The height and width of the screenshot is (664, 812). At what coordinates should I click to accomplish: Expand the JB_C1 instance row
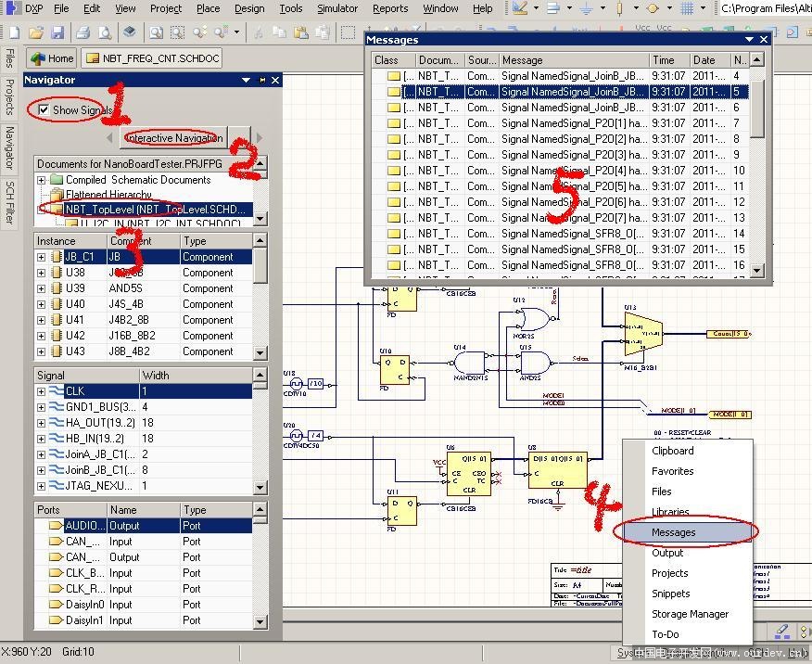41,257
